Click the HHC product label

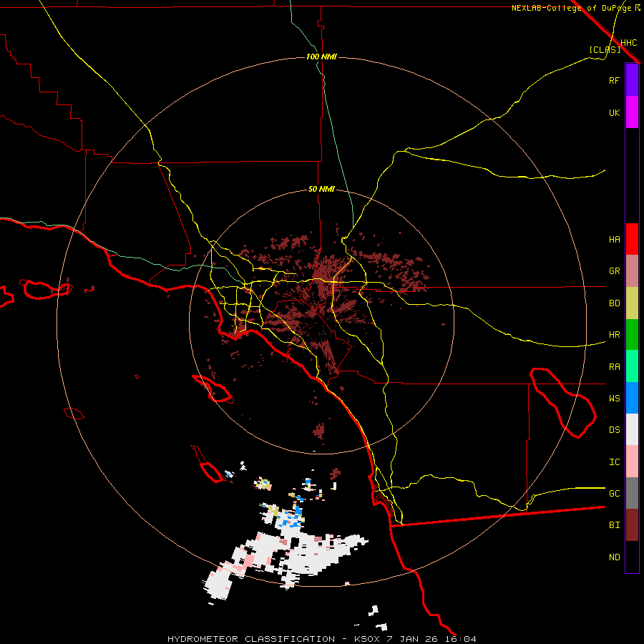pyautogui.click(x=628, y=43)
